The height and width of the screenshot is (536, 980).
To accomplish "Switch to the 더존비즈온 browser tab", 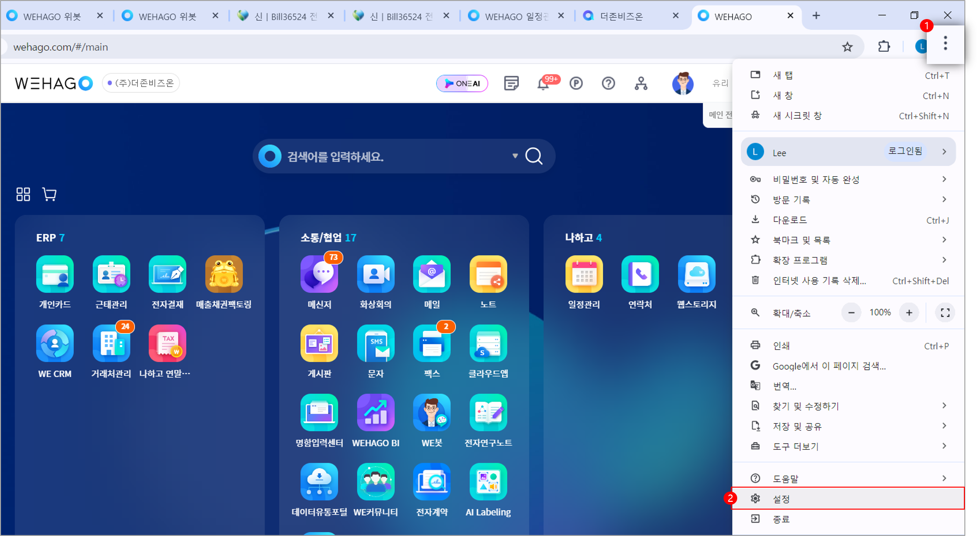I will point(622,16).
